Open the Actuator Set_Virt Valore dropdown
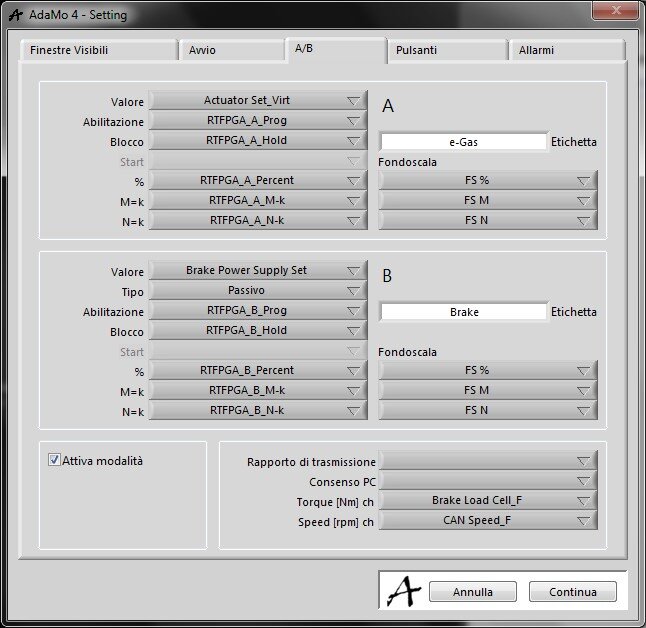 [x=258, y=101]
